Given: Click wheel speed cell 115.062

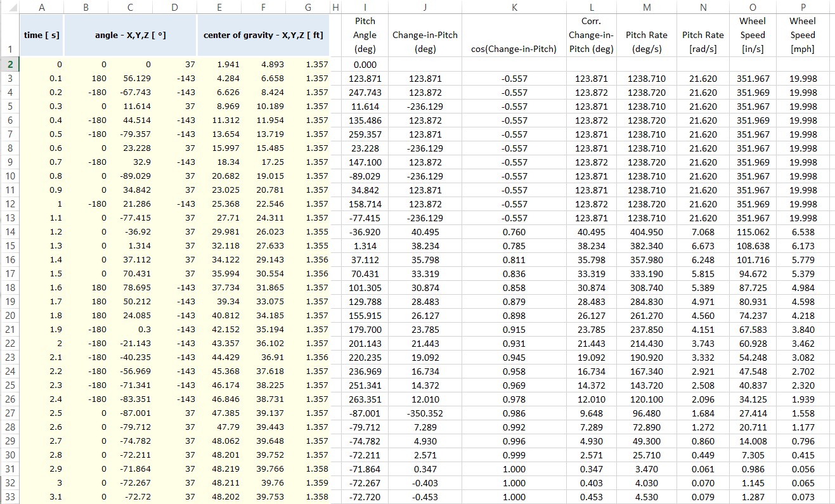Looking at the screenshot, I should [x=752, y=232].
